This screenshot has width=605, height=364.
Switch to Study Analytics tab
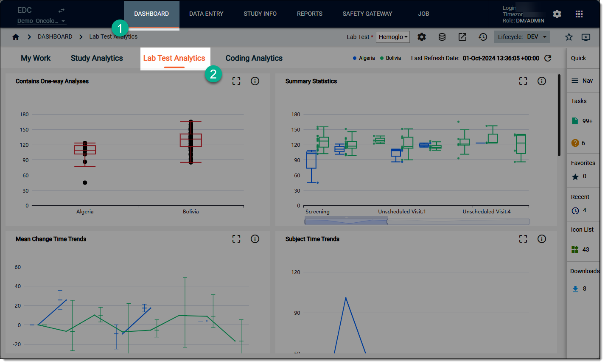click(97, 58)
